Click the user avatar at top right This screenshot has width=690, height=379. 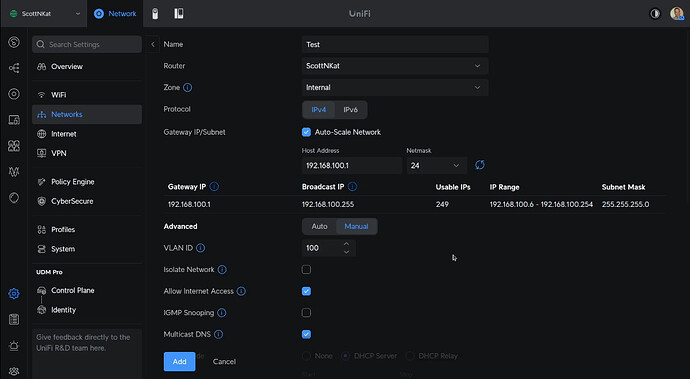pyautogui.click(x=677, y=14)
